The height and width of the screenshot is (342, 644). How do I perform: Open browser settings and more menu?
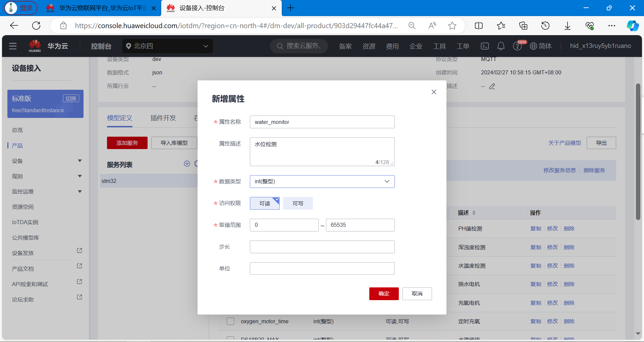tap(612, 25)
